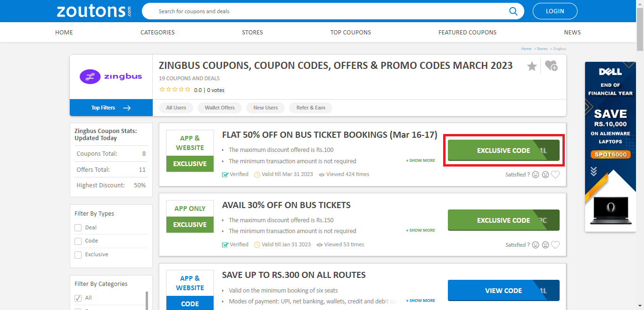Expand details with SHOW MORE on first coupon
This screenshot has width=644, height=310.
point(420,160)
